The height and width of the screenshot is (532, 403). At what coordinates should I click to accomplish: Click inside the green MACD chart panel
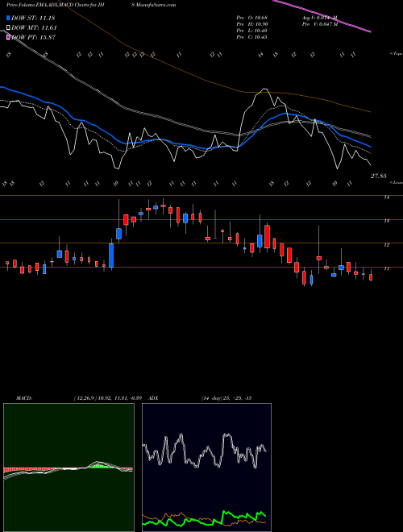pos(69,468)
